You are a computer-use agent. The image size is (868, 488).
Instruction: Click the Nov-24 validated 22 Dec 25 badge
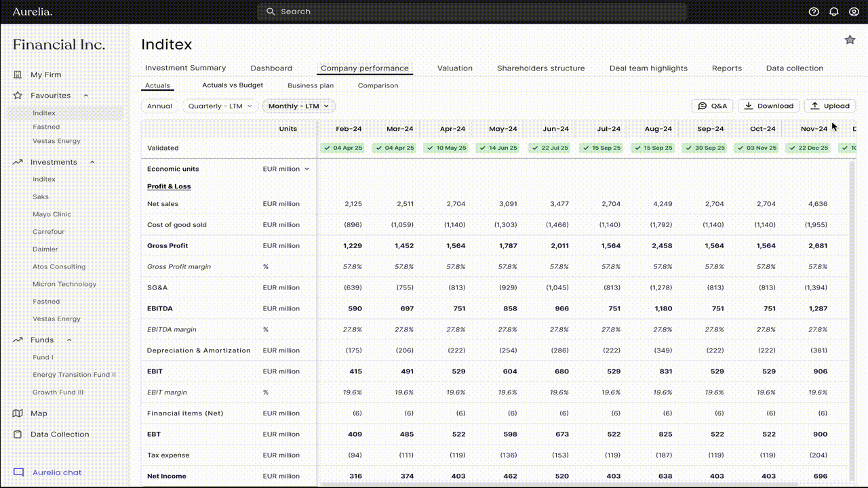click(807, 148)
